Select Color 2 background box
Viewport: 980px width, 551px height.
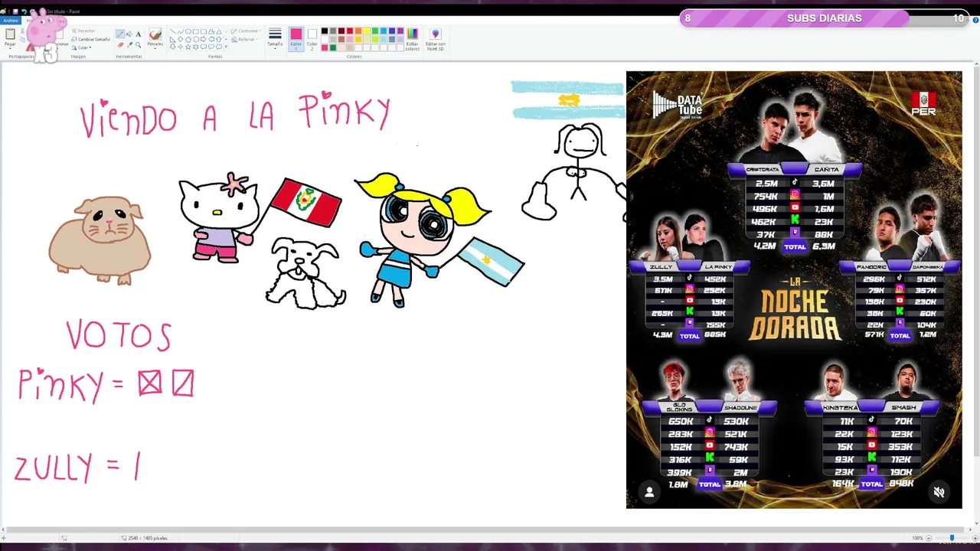(312, 39)
